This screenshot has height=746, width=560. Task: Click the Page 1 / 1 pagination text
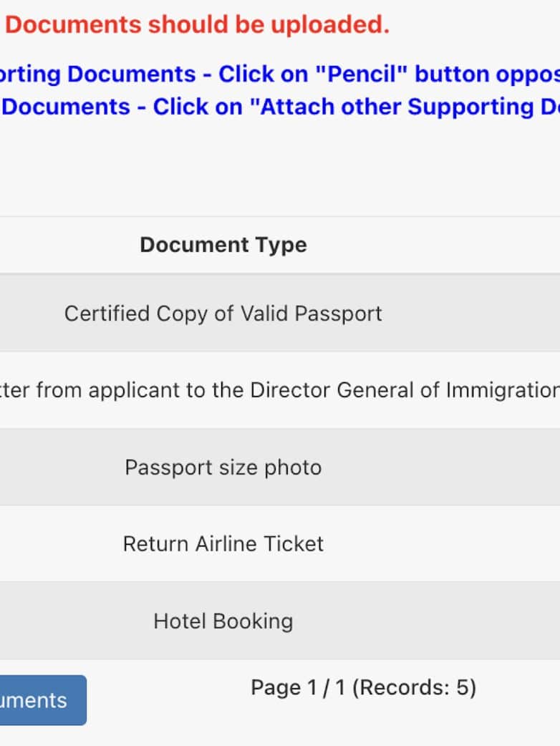point(297,688)
